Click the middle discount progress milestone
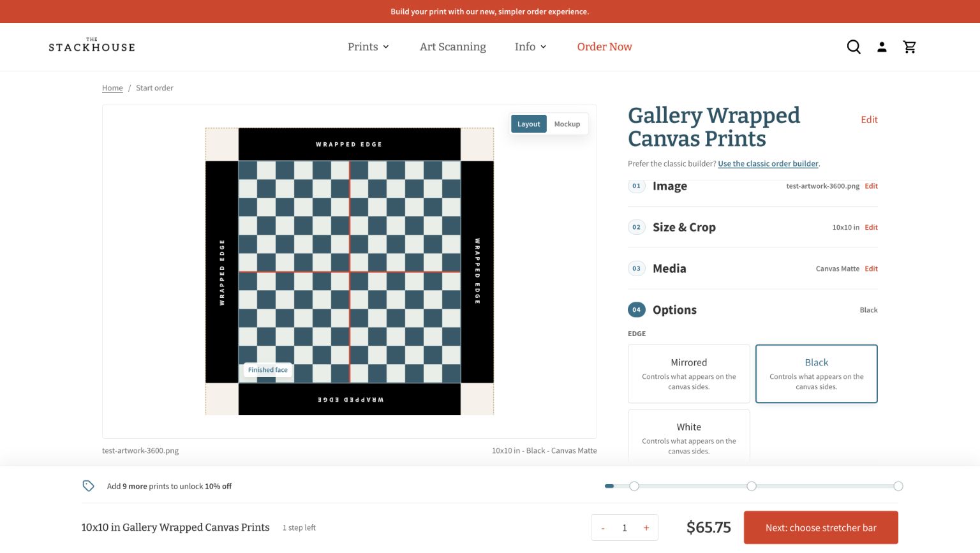The height and width of the screenshot is (553, 980). tap(752, 486)
